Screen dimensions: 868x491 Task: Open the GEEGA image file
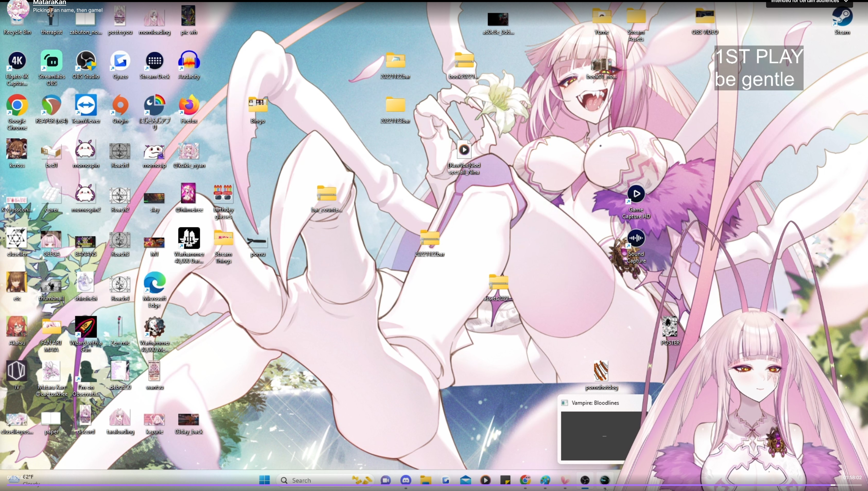click(x=51, y=244)
